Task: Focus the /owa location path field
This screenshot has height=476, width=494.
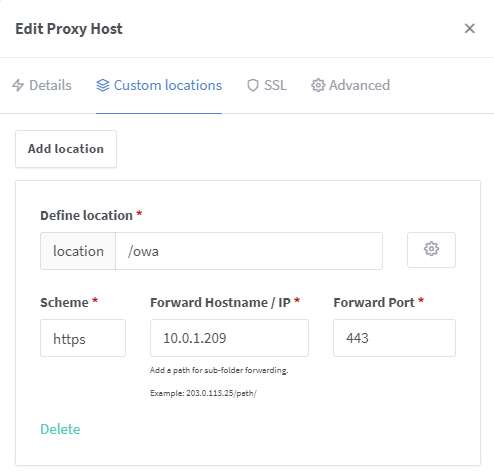Action: [x=249, y=251]
